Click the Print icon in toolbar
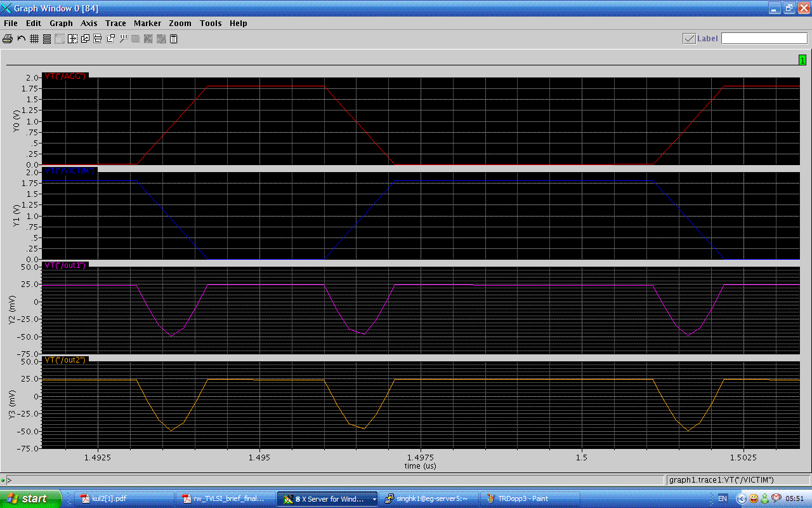This screenshot has width=812, height=508. click(x=8, y=39)
